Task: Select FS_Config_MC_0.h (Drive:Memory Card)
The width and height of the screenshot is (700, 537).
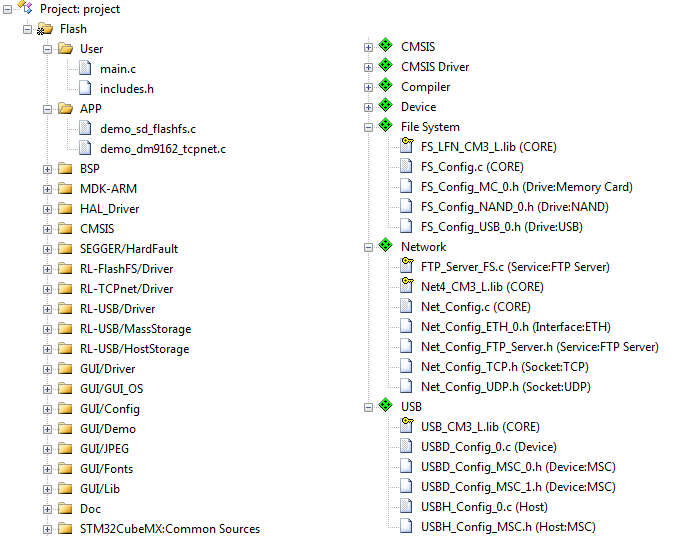Action: point(527,187)
